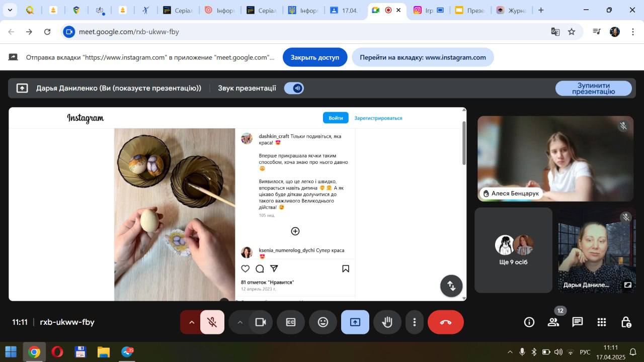The height and width of the screenshot is (362, 644).
Task: Open the three-dot more options menu
Action: pyautogui.click(x=414, y=322)
